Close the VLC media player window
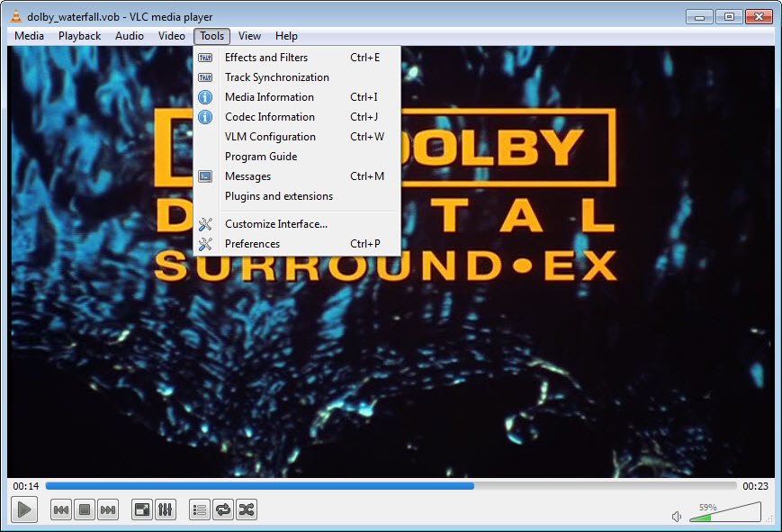This screenshot has width=782, height=532. [760, 17]
